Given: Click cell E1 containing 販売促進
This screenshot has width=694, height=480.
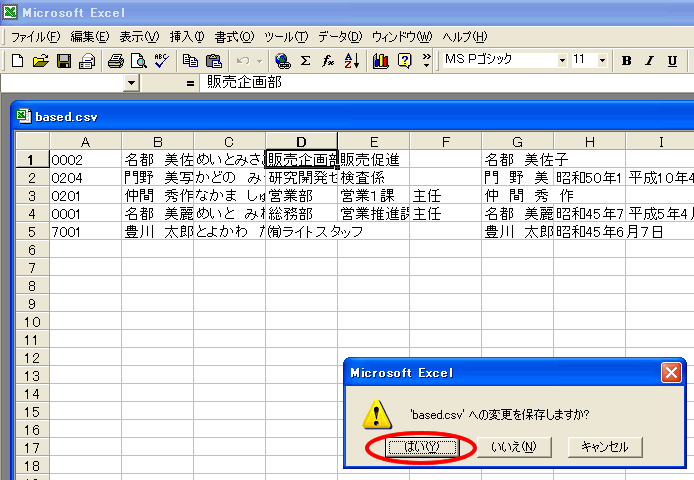Looking at the screenshot, I should pyautogui.click(x=374, y=159).
